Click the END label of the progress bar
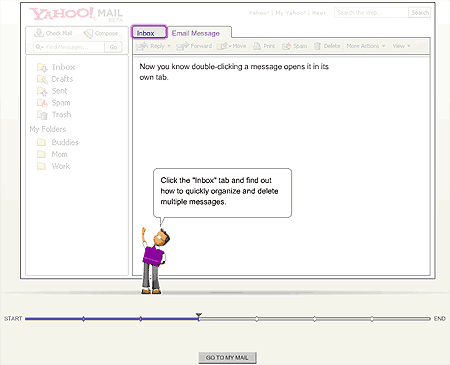 [x=440, y=319]
